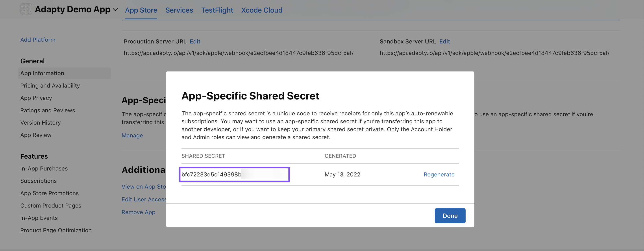
Task: Open Ratings and Reviews section
Action: pyautogui.click(x=48, y=110)
